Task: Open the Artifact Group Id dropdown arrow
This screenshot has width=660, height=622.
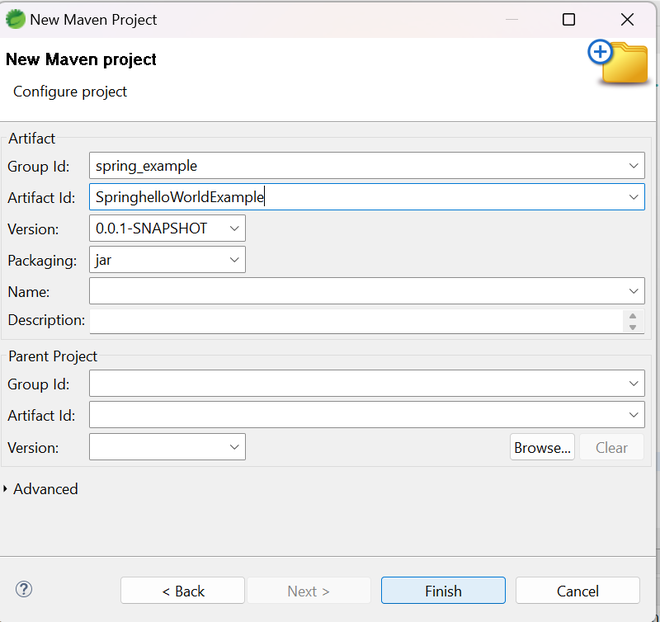Action: (x=633, y=166)
